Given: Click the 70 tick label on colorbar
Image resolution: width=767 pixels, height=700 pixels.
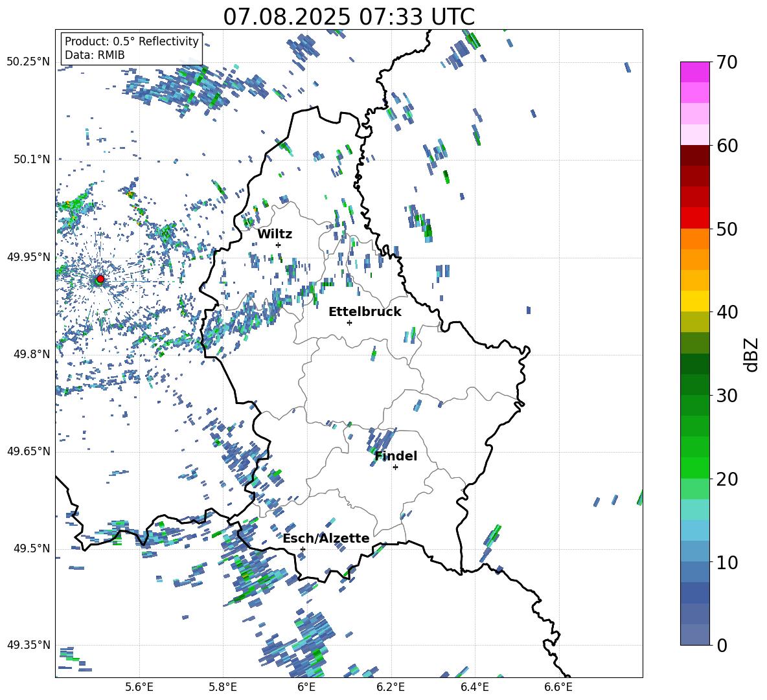Looking at the screenshot, I should [x=727, y=63].
